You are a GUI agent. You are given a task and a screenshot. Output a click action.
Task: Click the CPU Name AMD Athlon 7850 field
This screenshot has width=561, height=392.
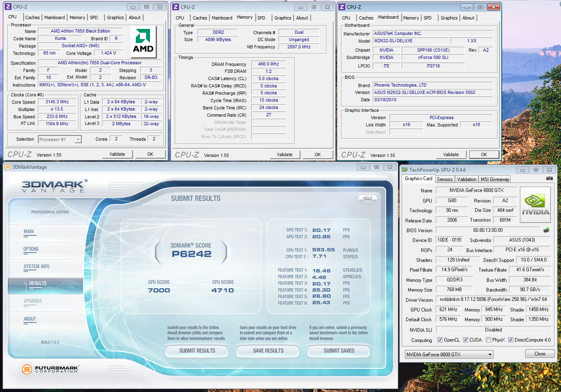pyautogui.click(x=80, y=31)
